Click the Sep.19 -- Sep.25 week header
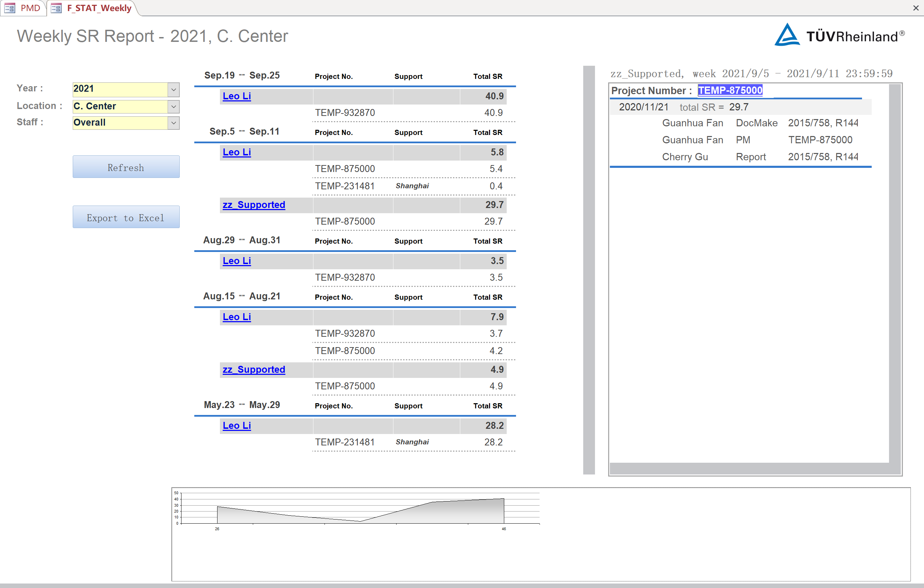The height and width of the screenshot is (588, 924). point(242,75)
